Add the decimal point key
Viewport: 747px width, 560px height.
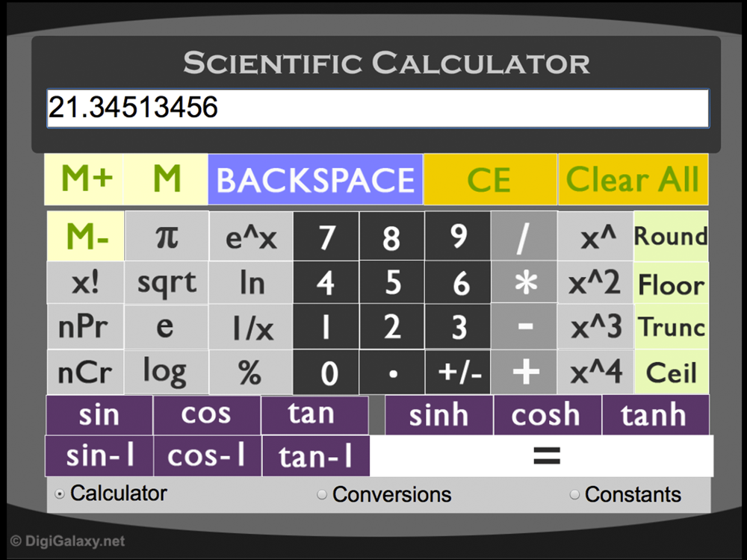[x=392, y=372]
